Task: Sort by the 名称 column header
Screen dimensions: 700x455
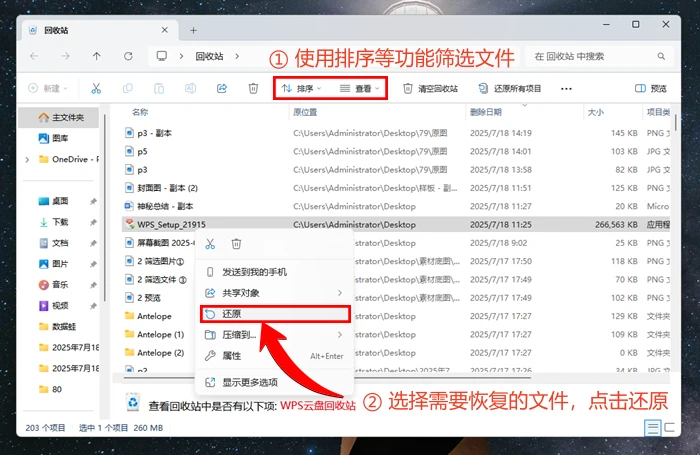Action: pos(140,112)
